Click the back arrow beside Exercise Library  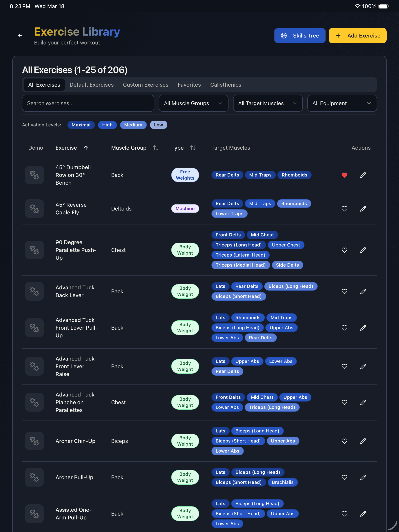point(20,36)
